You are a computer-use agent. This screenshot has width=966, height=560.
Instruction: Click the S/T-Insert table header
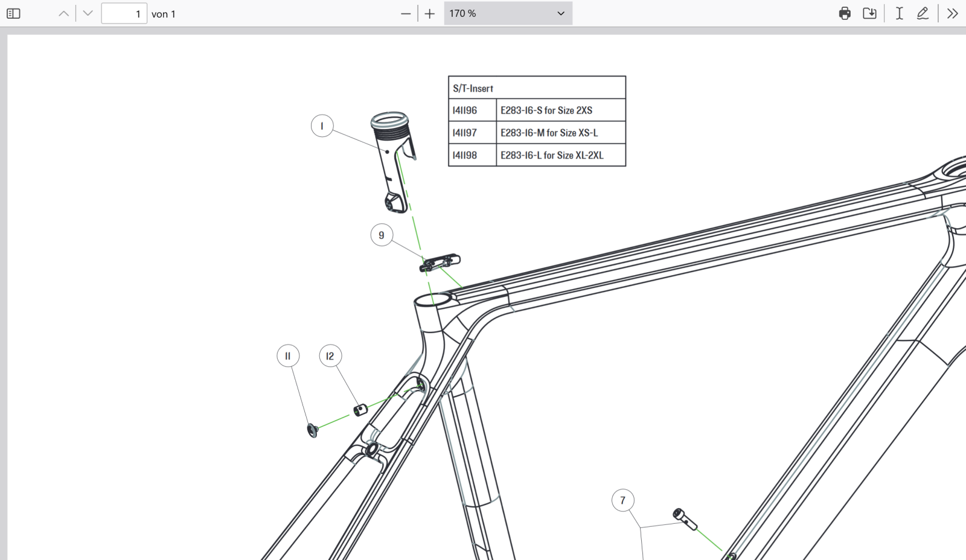point(537,88)
